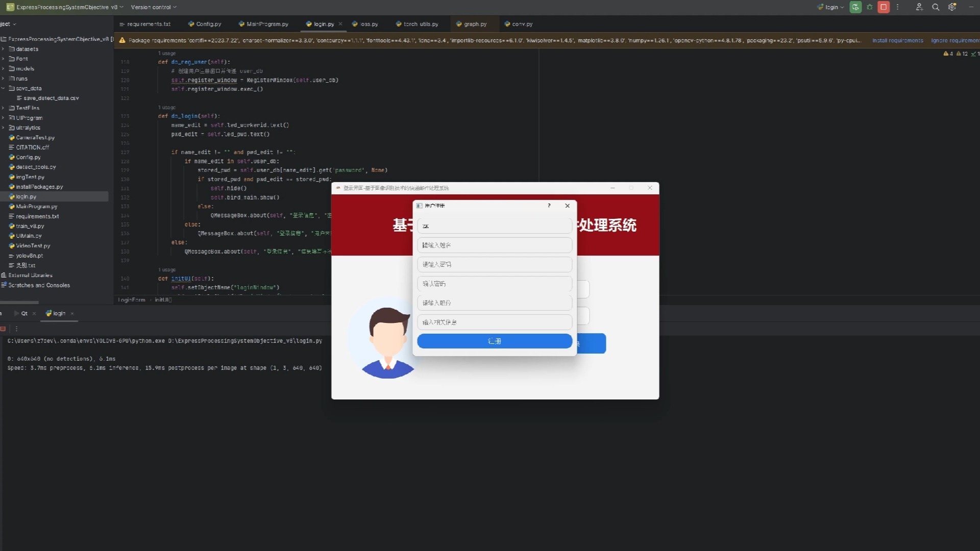Click the green Rerun login button

point(855,7)
